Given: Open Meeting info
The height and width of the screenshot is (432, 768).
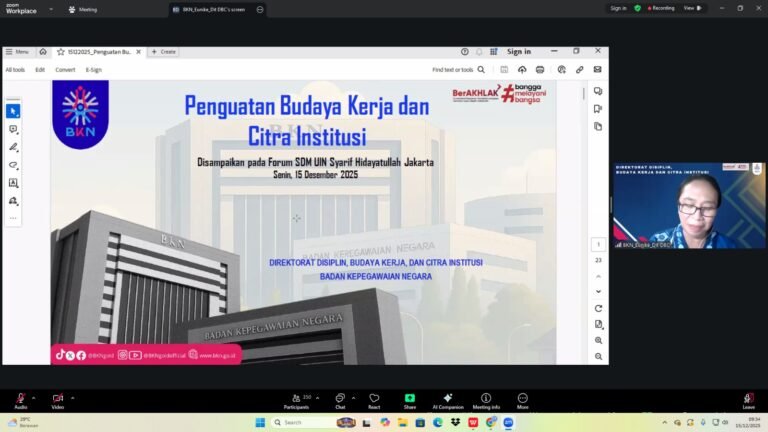Looking at the screenshot, I should [486, 400].
